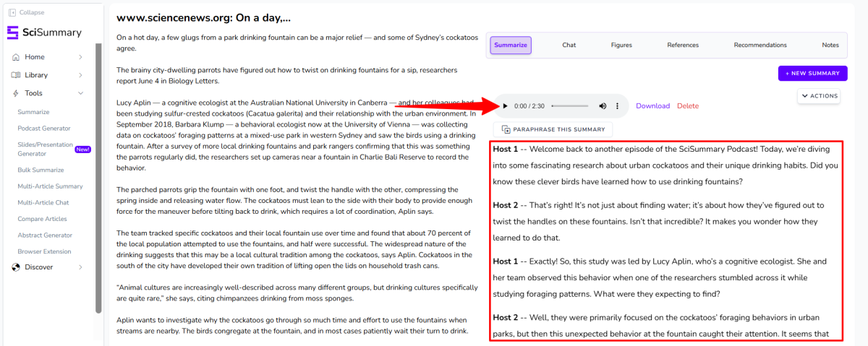This screenshot has width=868, height=346.
Task: Open Bulk Summarize tool
Action: coord(41,170)
